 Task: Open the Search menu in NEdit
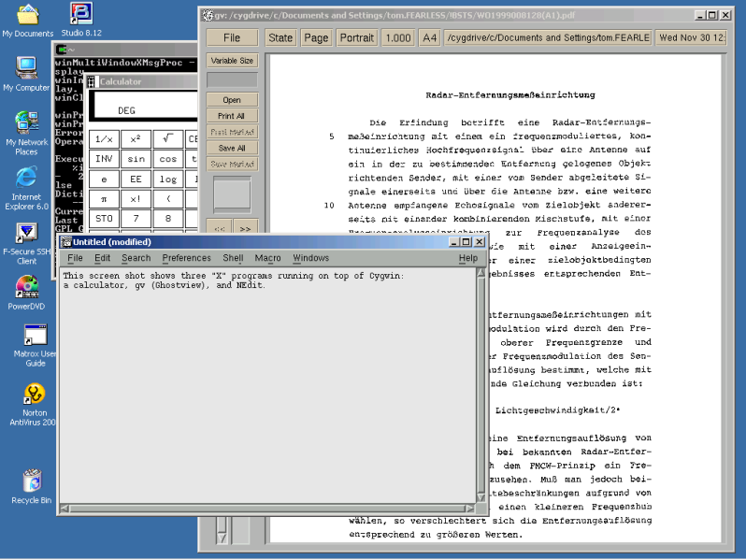click(x=136, y=258)
